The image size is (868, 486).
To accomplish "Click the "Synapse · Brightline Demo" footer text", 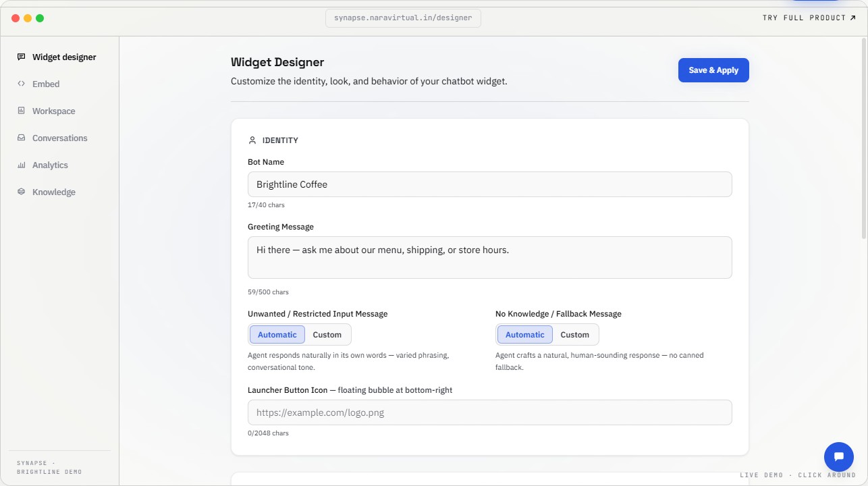I will pos(49,467).
